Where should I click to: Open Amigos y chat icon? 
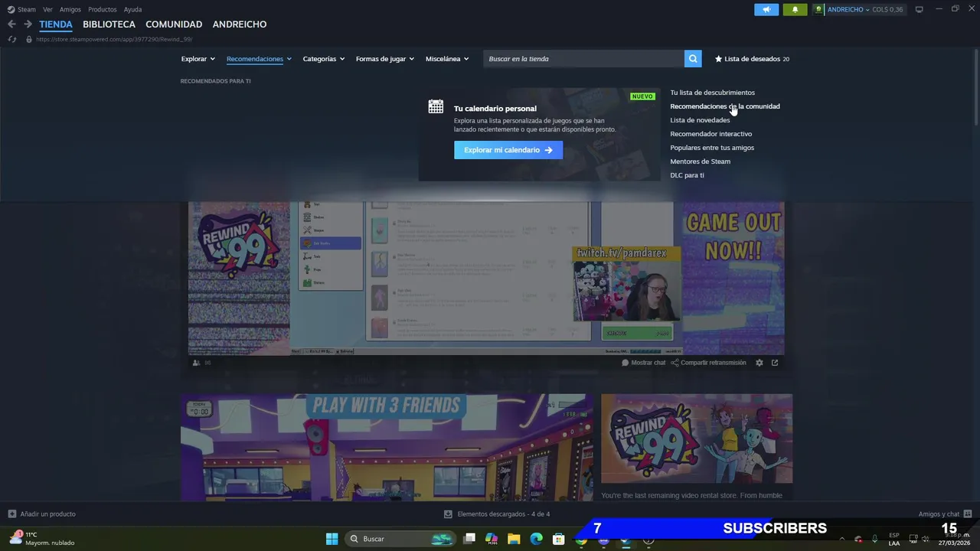point(968,514)
